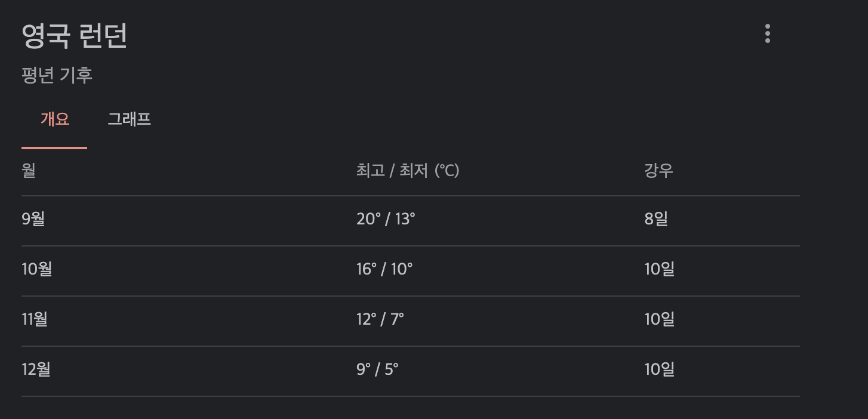This screenshot has height=419, width=868.
Task: Click the 평년 기후 subtitle
Action: pos(57,75)
